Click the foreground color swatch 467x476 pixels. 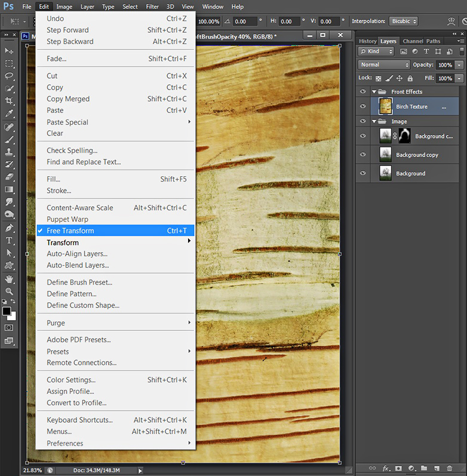[x=7, y=311]
